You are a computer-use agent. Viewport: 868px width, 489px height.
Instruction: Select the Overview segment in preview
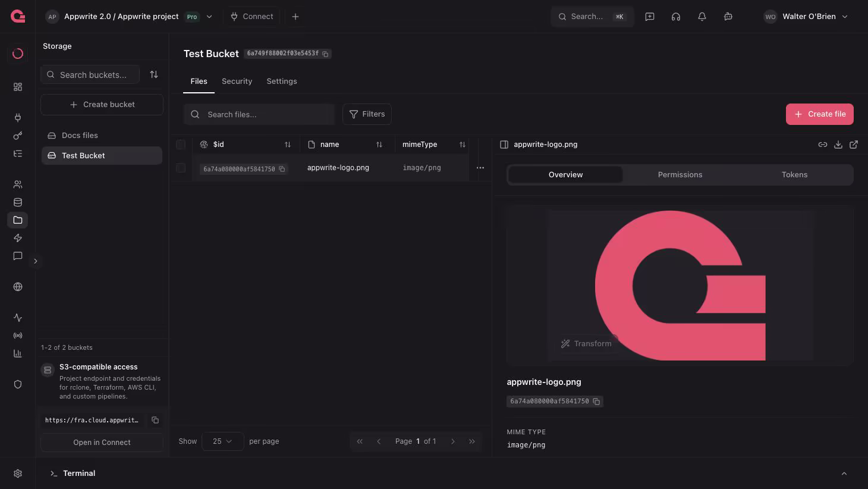(565, 175)
